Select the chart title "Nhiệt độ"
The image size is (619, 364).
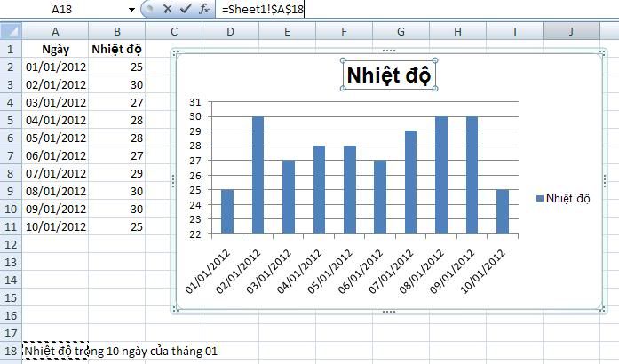click(x=388, y=74)
